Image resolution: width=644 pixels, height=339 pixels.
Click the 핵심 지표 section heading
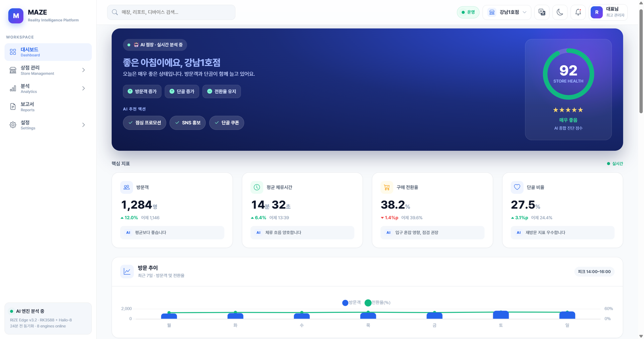pyautogui.click(x=121, y=164)
